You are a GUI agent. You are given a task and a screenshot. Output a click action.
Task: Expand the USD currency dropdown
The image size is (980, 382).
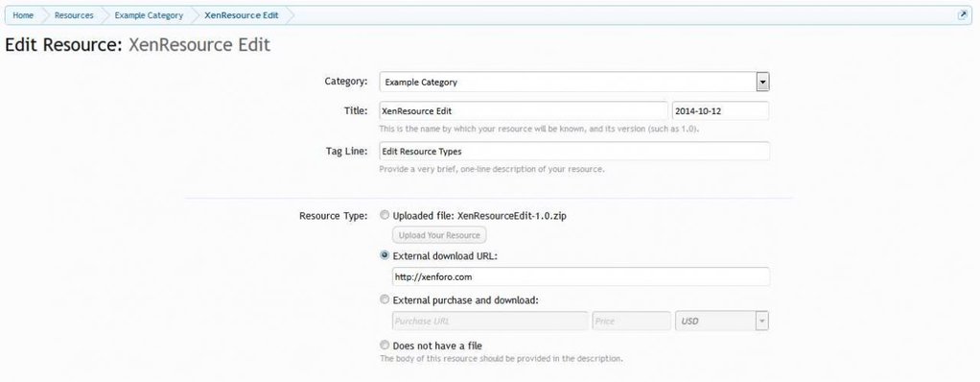coord(761,321)
